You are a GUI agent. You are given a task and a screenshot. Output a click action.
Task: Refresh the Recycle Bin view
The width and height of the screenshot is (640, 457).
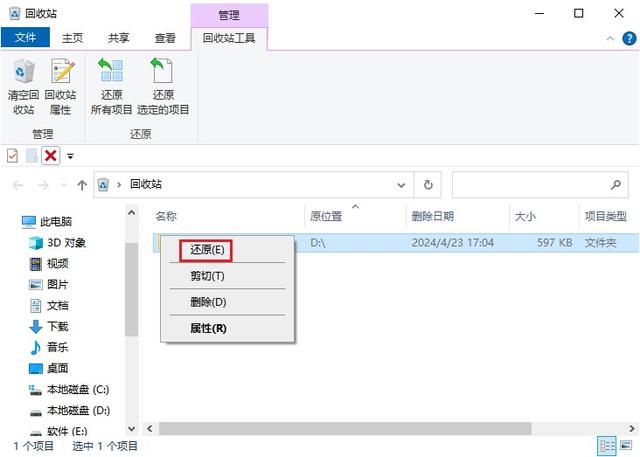click(x=428, y=185)
